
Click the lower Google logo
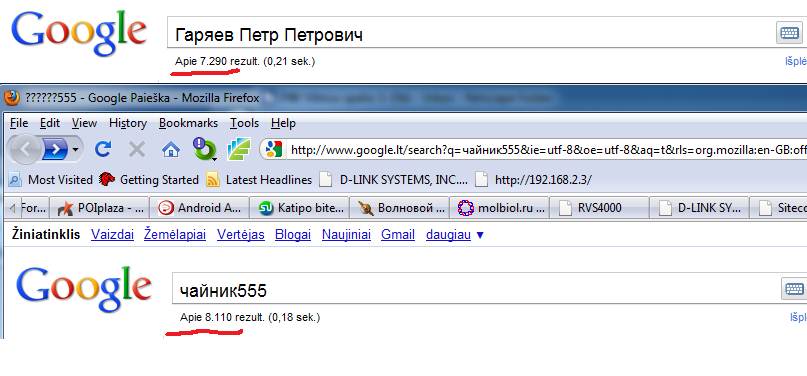[x=84, y=291]
